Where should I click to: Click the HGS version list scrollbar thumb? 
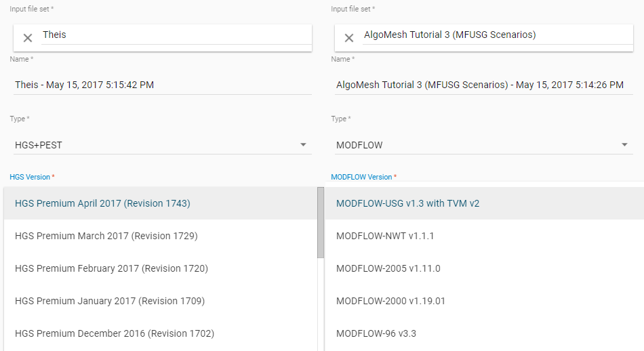321,222
